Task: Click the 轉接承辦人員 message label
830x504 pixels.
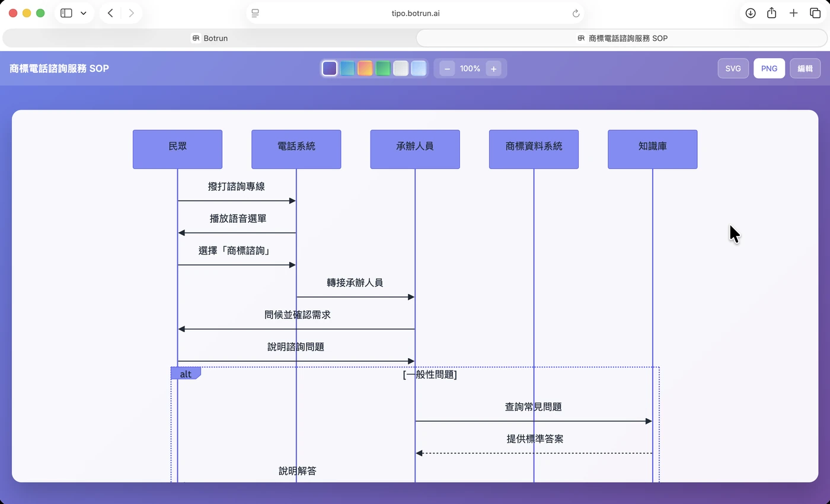Action: (355, 282)
